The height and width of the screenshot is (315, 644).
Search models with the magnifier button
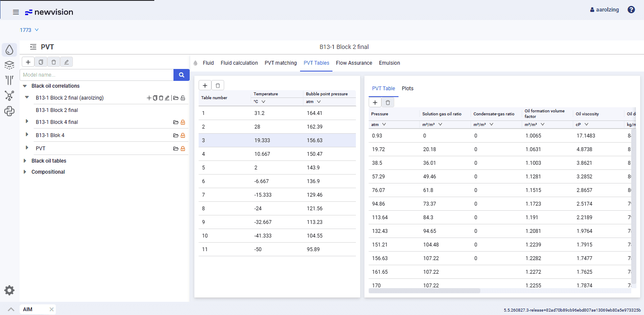coord(182,75)
